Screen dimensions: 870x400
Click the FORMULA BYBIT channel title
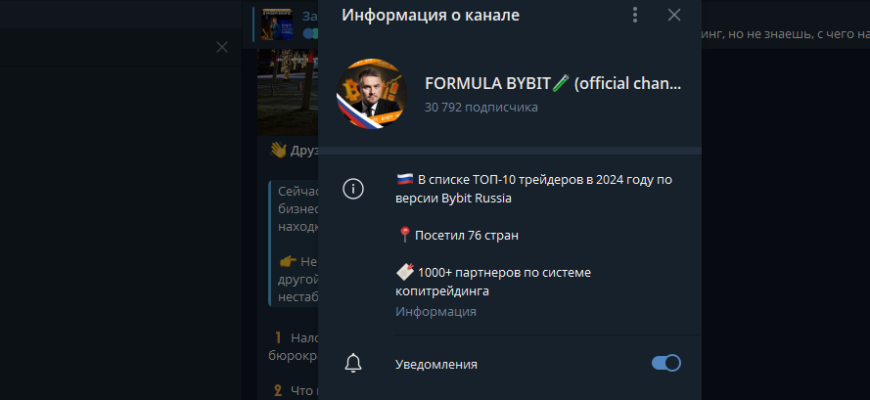[x=553, y=84]
